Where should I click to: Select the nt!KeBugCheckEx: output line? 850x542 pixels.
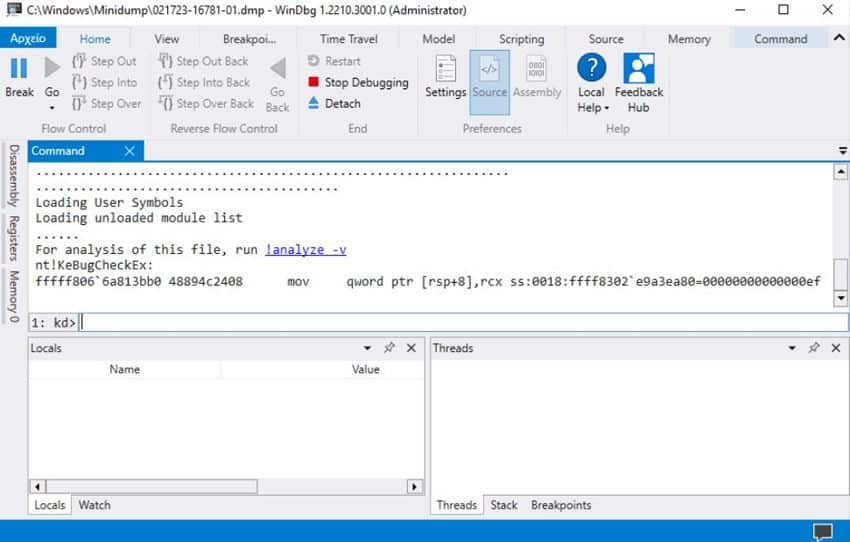tap(94, 265)
